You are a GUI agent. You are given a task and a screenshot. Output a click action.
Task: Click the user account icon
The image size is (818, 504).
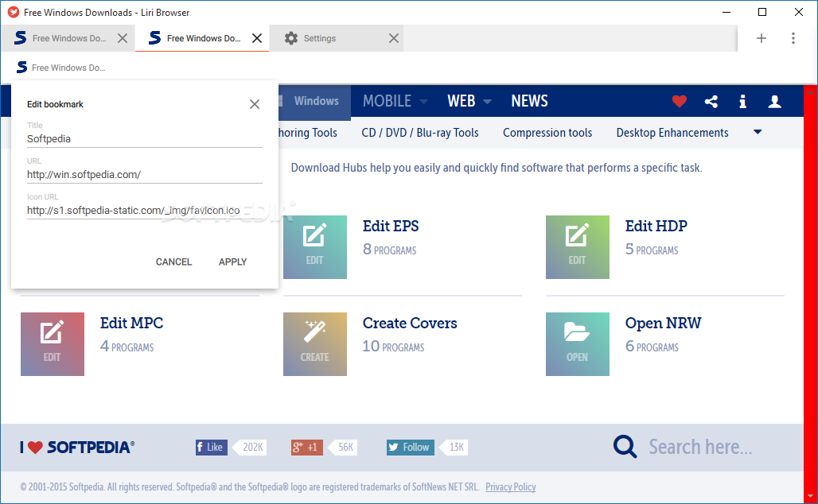pos(775,101)
